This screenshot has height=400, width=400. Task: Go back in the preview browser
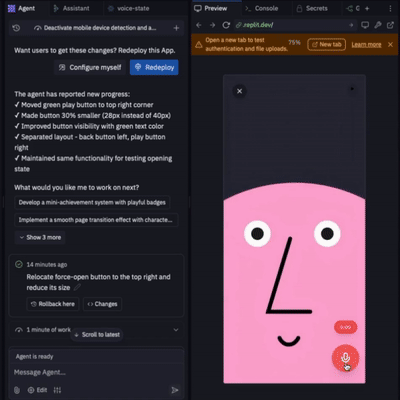(x=199, y=25)
